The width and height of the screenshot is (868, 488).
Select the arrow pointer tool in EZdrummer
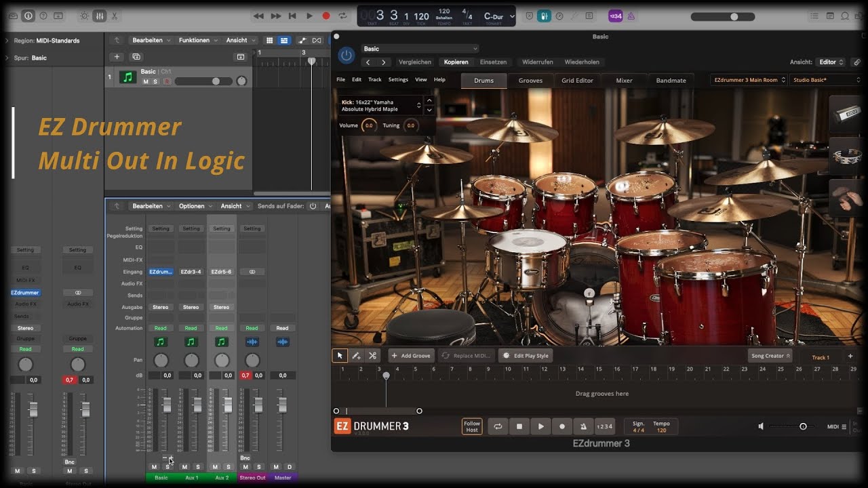[x=340, y=355]
